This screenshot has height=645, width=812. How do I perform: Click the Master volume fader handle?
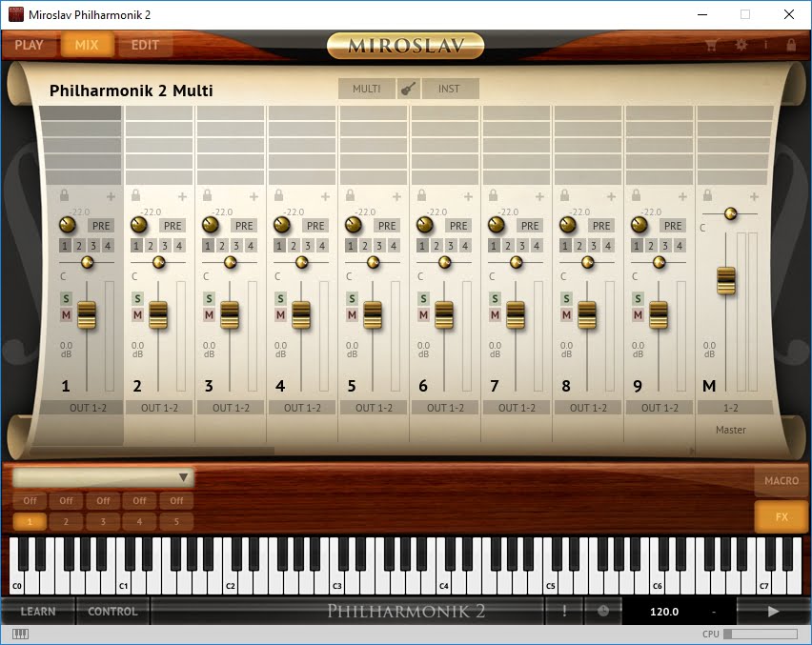[x=726, y=280]
